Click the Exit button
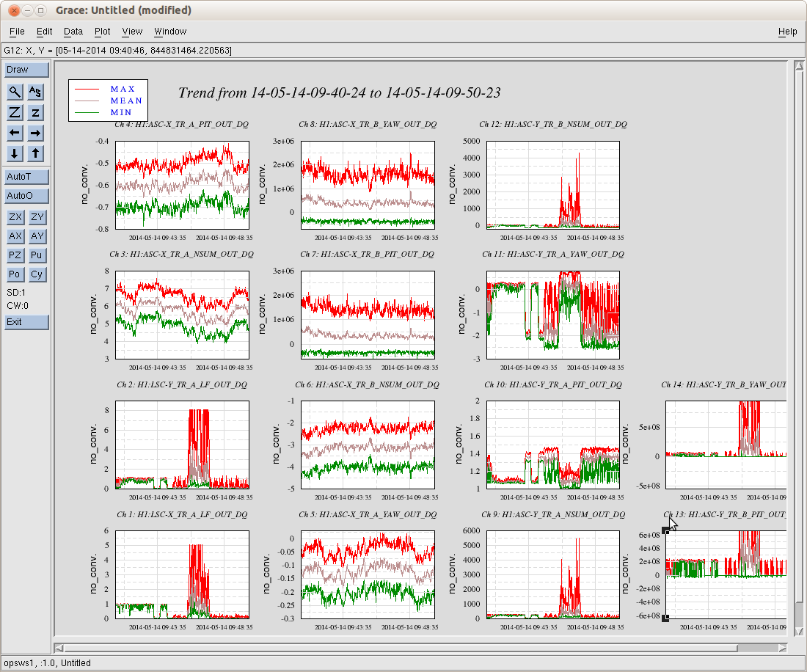The image size is (807, 672). [x=26, y=322]
